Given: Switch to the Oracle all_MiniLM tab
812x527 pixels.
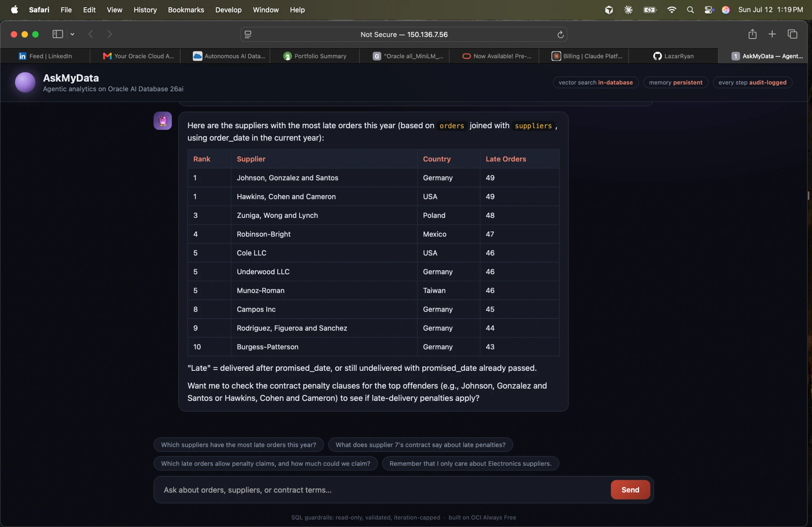Looking at the screenshot, I should point(408,56).
